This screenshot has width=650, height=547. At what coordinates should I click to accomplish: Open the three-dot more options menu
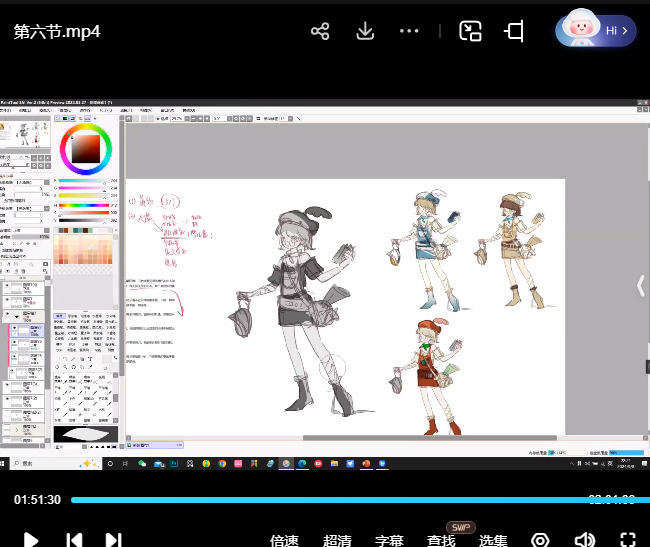(409, 31)
